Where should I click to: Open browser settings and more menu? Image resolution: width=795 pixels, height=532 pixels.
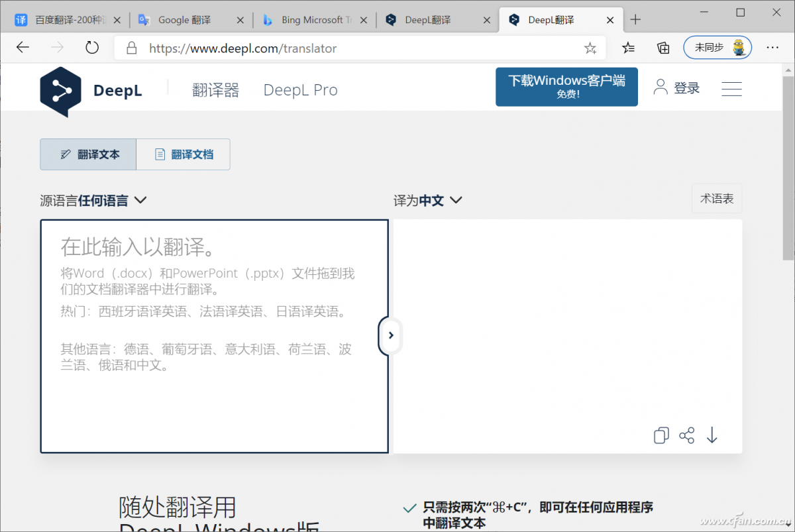click(772, 48)
